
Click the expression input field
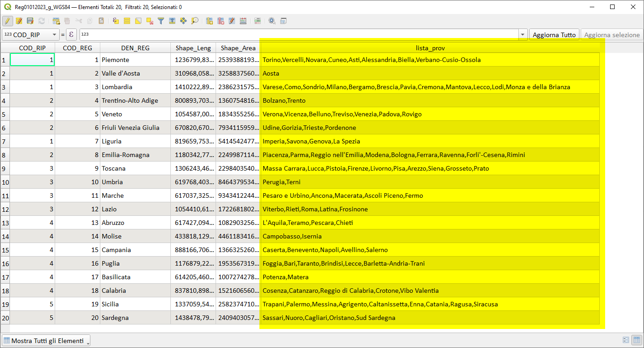(298, 35)
